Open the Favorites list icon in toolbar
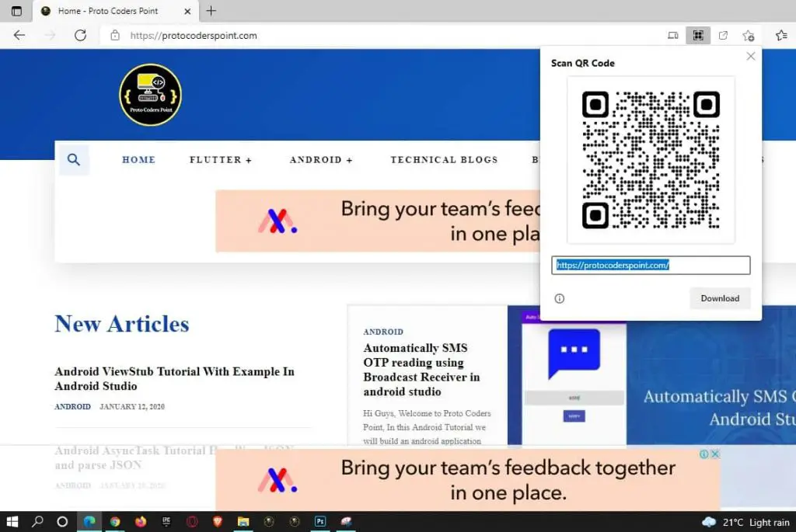 [781, 35]
